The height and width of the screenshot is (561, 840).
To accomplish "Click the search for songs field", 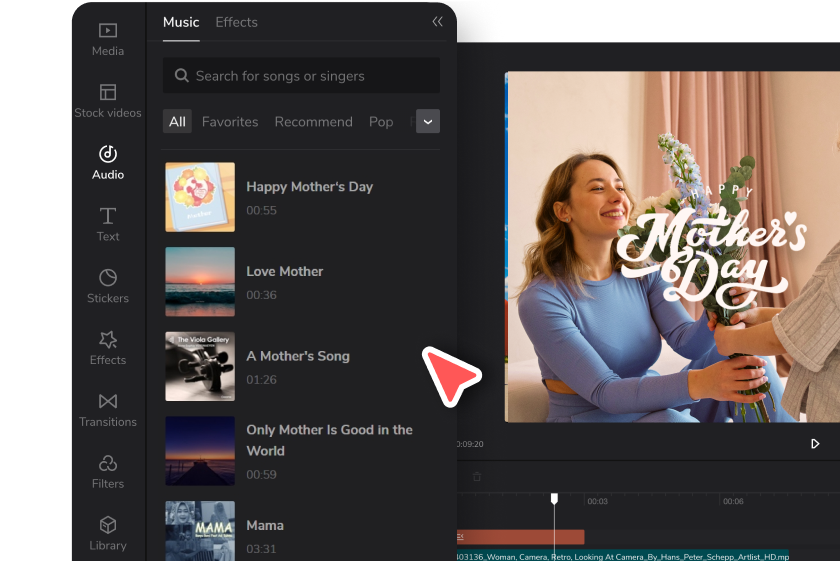I will pyautogui.click(x=301, y=76).
